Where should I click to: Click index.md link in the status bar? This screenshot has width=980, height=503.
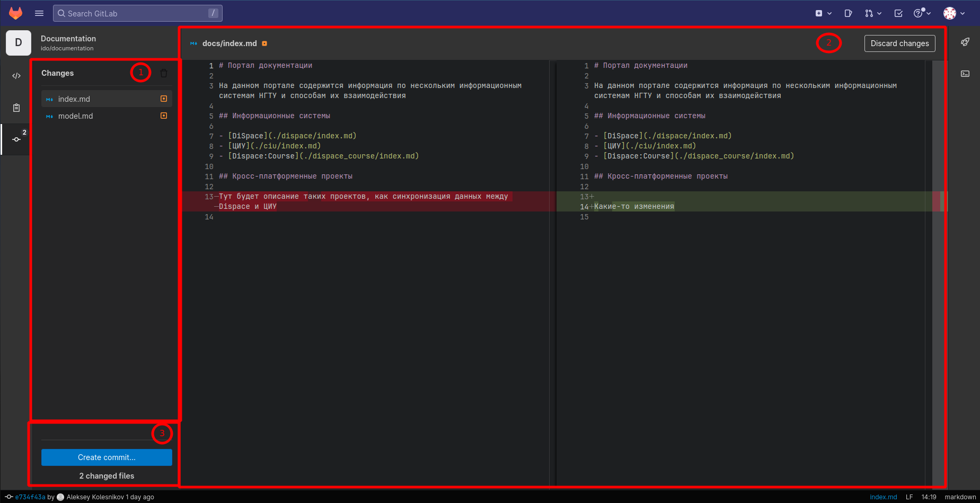(x=884, y=497)
